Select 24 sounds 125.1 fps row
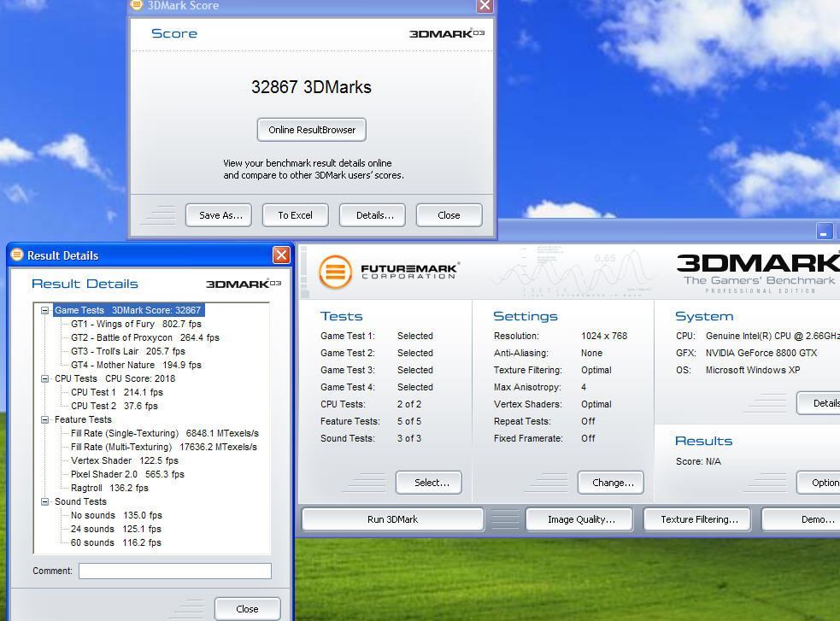The width and height of the screenshot is (840, 621). point(115,529)
